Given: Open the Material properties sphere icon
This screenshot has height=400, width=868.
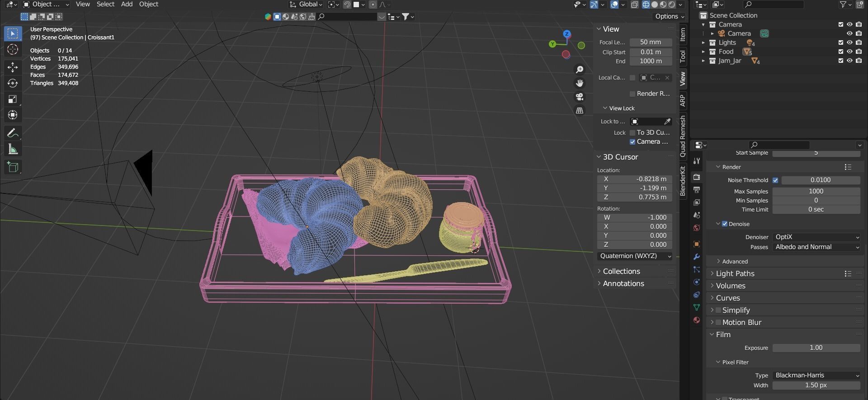Looking at the screenshot, I should click(x=697, y=320).
